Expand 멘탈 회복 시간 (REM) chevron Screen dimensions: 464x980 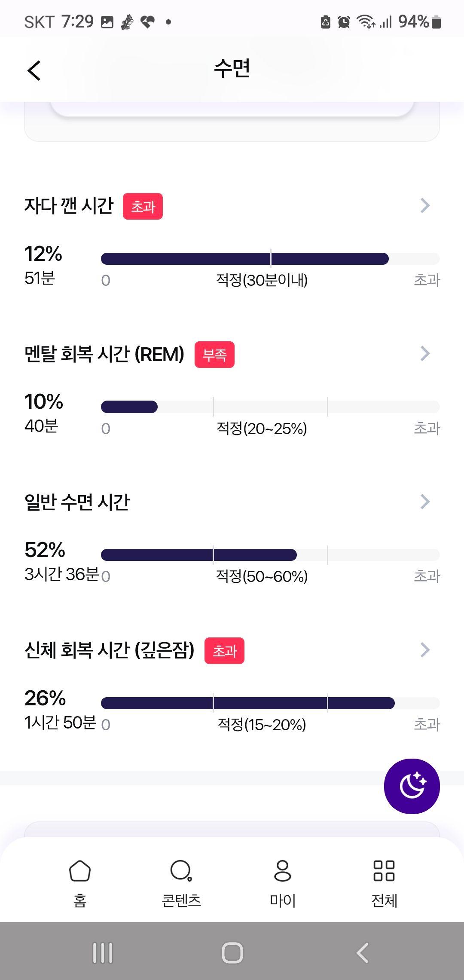(425, 353)
